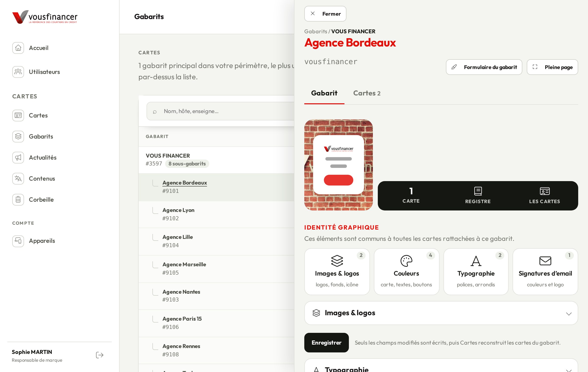
Task: Open the Accueil home icon
Action: coord(18,48)
